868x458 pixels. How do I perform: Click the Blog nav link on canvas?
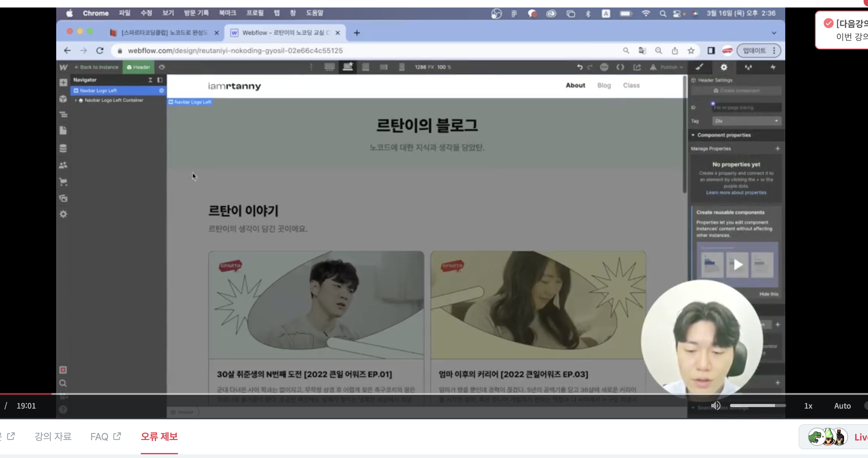pos(604,85)
